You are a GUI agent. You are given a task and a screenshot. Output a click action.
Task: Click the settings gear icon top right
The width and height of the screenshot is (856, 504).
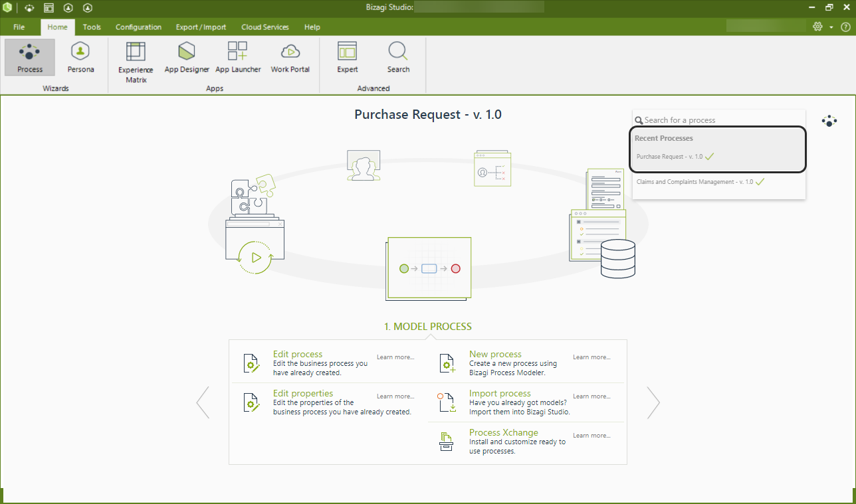pos(818,27)
